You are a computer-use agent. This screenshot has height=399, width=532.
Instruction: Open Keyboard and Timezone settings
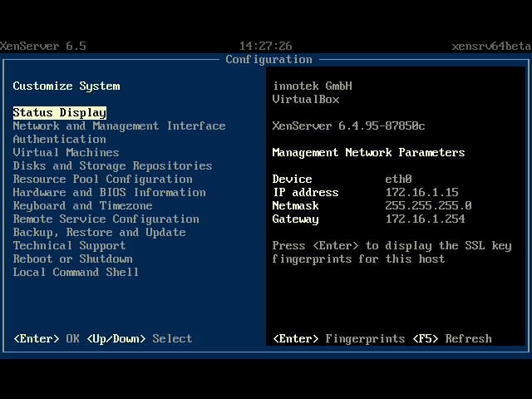pos(82,206)
